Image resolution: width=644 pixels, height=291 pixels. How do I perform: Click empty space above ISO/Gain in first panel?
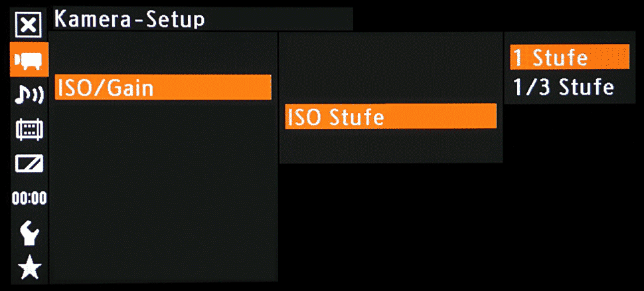[x=163, y=54]
